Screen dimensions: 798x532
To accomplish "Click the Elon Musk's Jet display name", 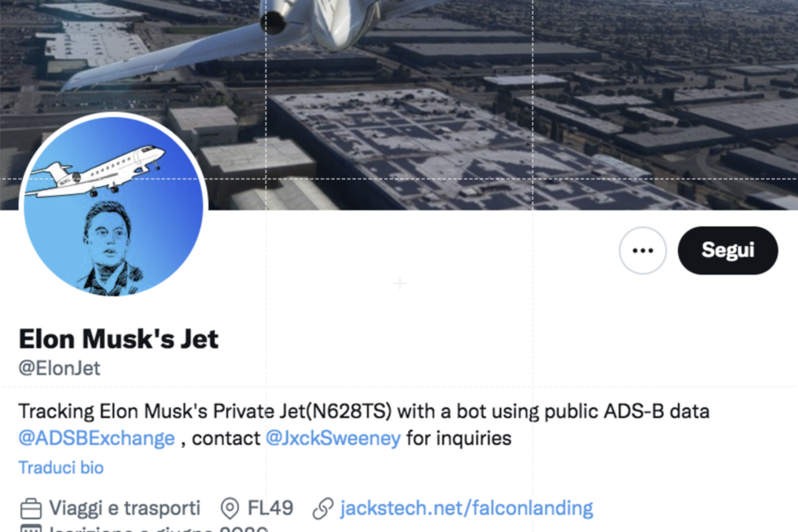I will [118, 337].
